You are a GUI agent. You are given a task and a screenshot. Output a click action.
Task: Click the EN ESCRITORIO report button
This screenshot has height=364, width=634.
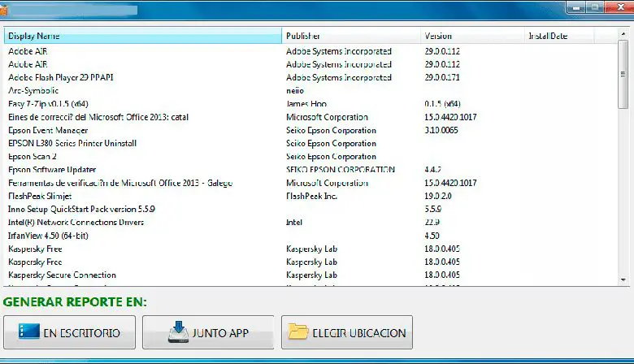tap(70, 332)
